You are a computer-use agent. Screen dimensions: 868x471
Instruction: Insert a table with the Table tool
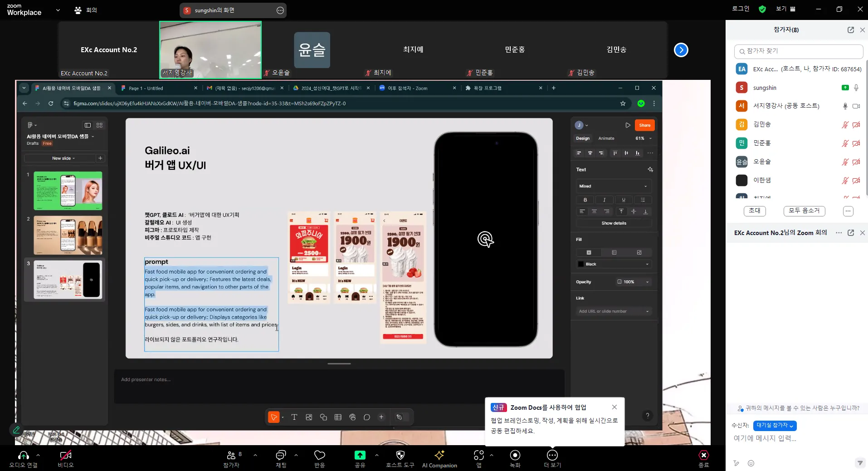(338, 417)
